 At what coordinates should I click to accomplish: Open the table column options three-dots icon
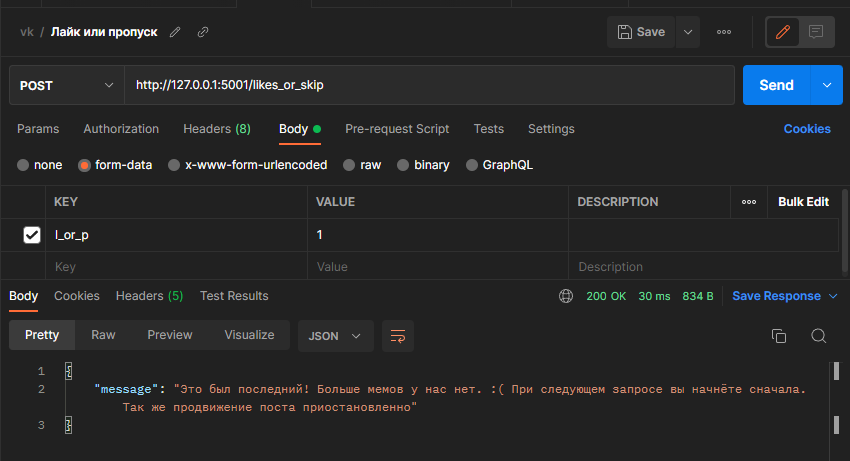[x=749, y=202]
